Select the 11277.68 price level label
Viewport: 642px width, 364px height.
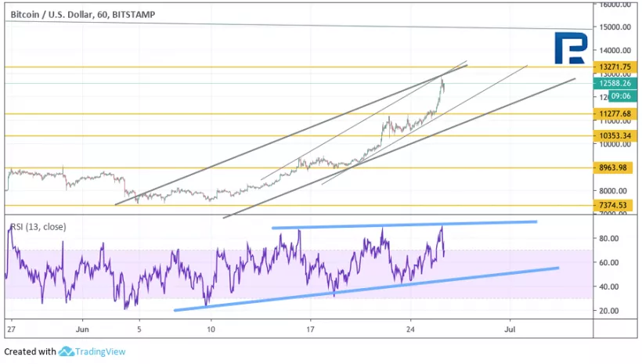(x=617, y=114)
